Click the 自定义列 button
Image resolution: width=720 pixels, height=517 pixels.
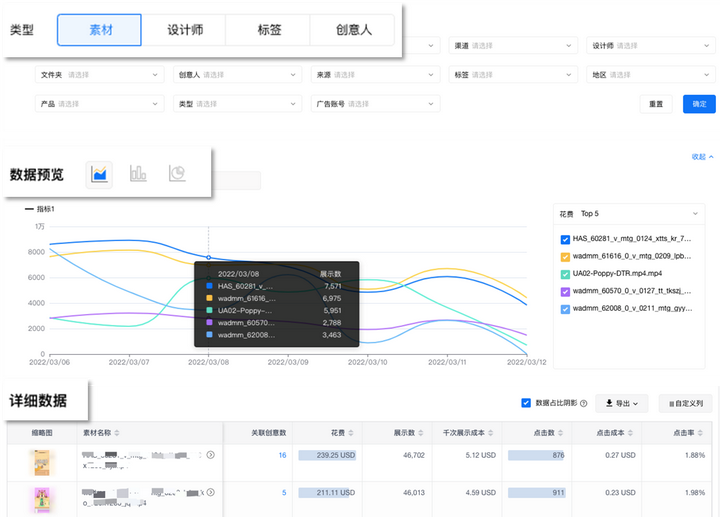[x=686, y=403]
